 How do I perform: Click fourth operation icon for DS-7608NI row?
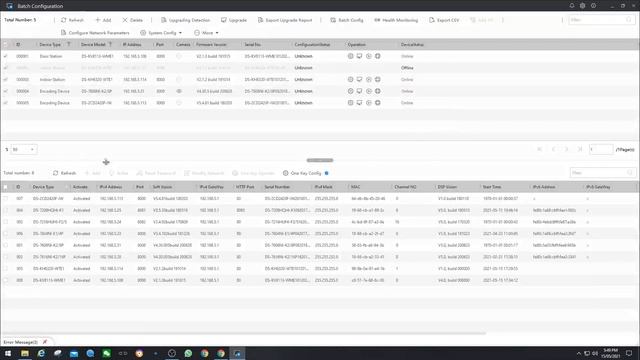click(x=378, y=91)
